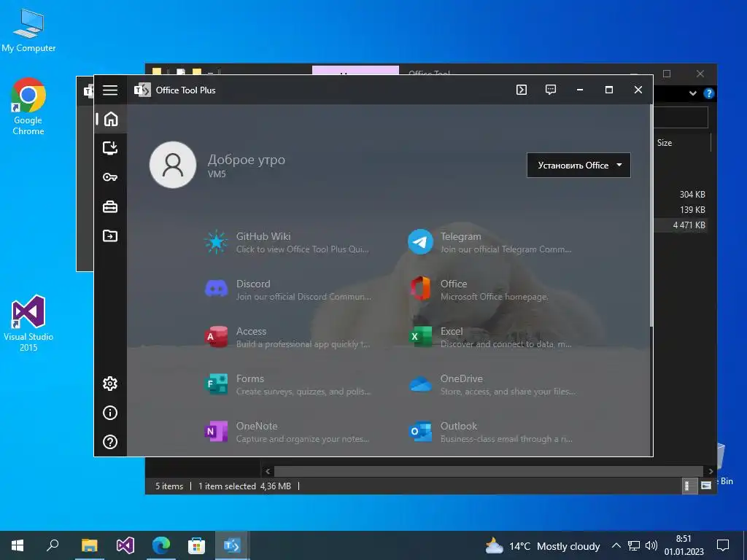The width and height of the screenshot is (747, 560).
Task: Open the Outlook app shortcut
Action: [x=491, y=432]
